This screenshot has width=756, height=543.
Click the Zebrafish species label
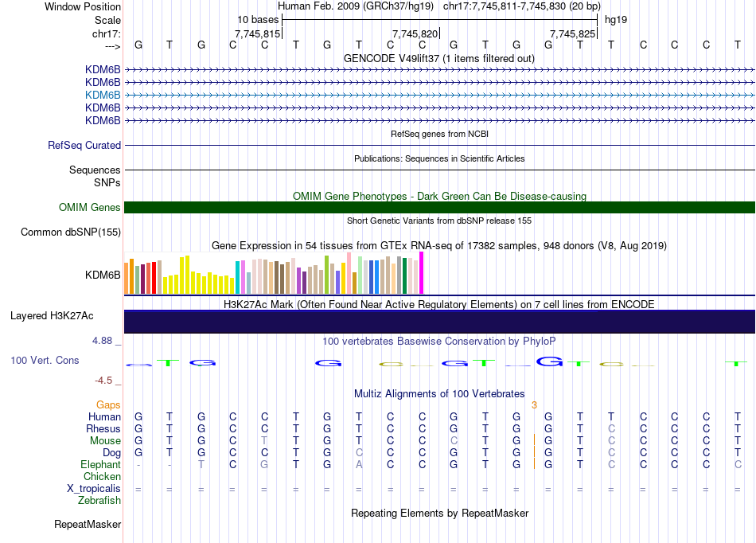99,501
